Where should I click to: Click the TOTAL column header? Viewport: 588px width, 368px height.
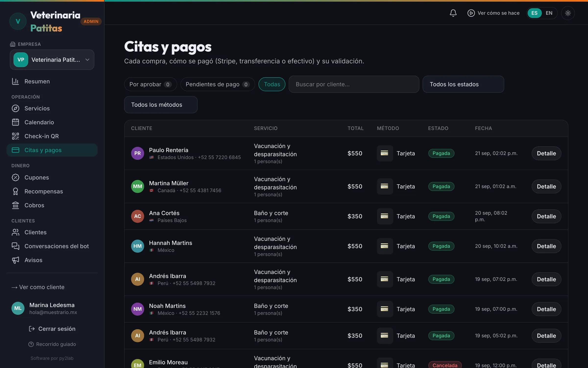355,128
